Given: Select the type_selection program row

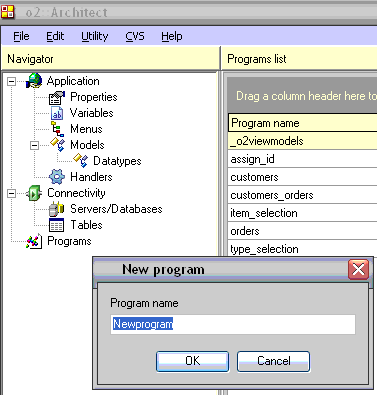Looking at the screenshot, I should (x=303, y=249).
